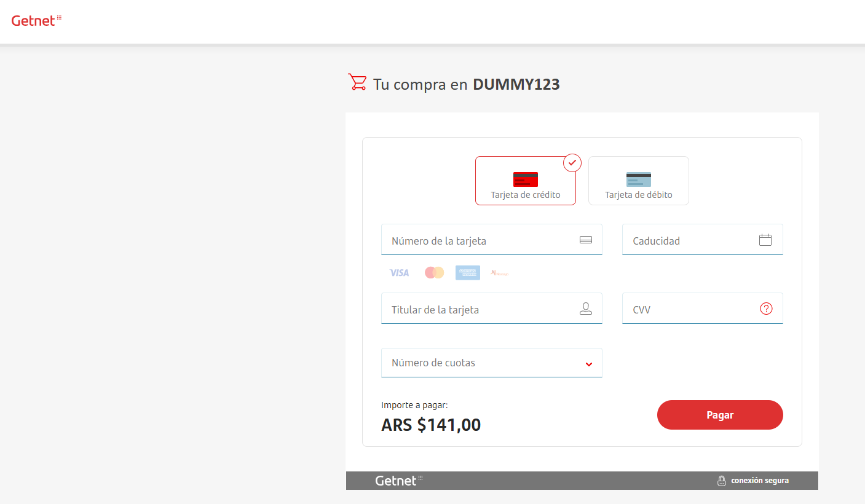The height and width of the screenshot is (504, 865).
Task: Focus the CVV input field
Action: (x=703, y=309)
